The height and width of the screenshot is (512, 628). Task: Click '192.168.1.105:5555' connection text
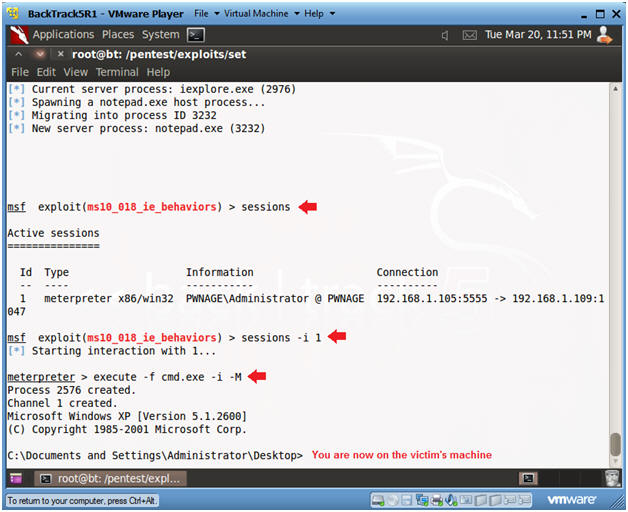432,299
